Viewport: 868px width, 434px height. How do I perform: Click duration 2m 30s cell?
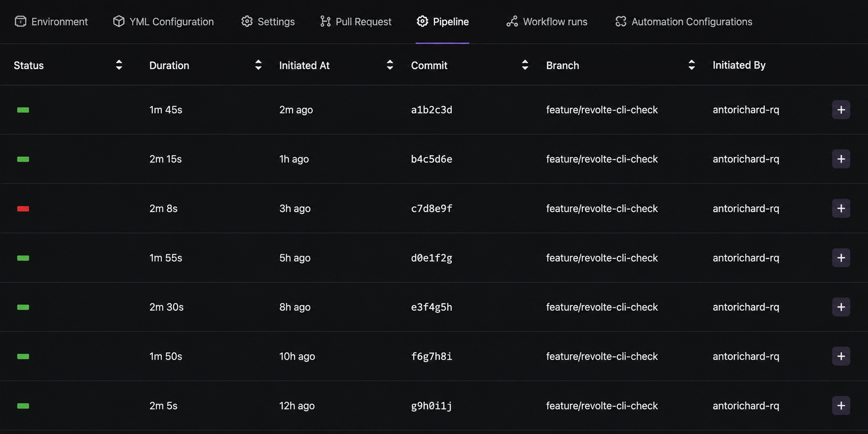pyautogui.click(x=166, y=307)
